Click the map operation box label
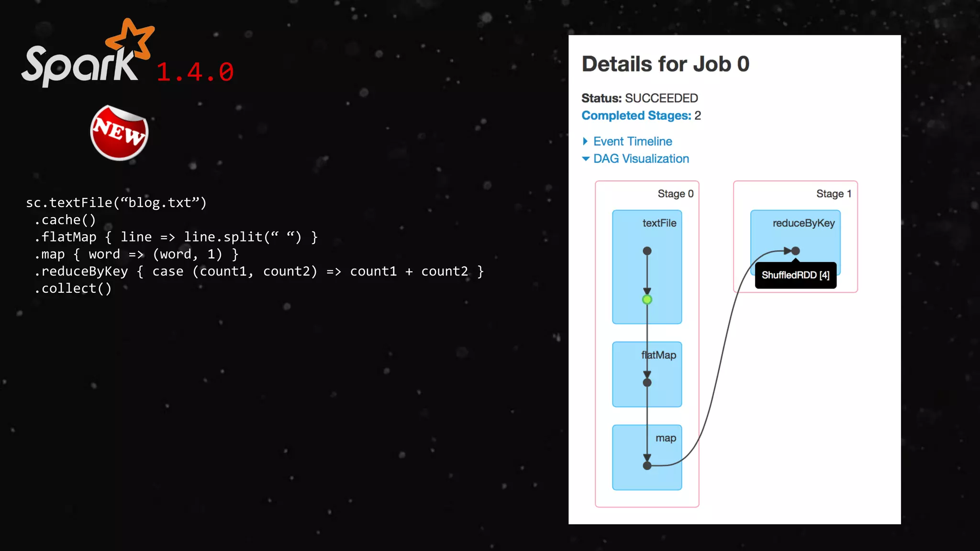980x551 pixels. click(x=666, y=438)
